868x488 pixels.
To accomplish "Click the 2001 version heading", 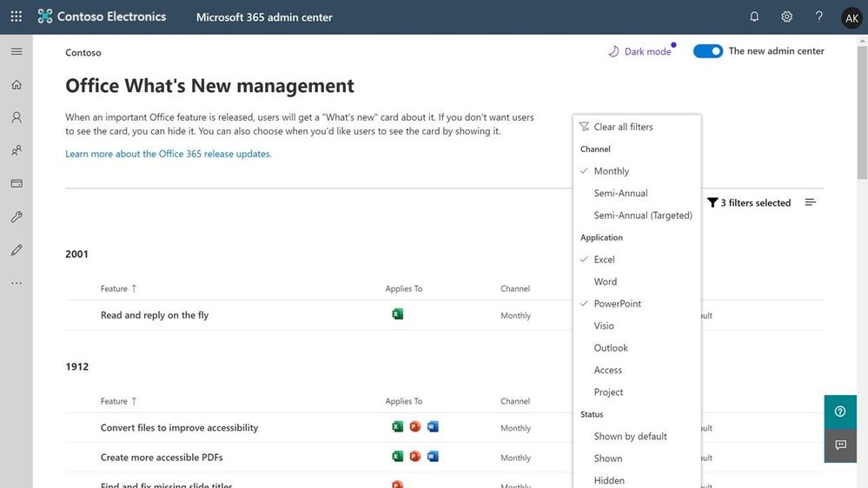I will pyautogui.click(x=77, y=254).
